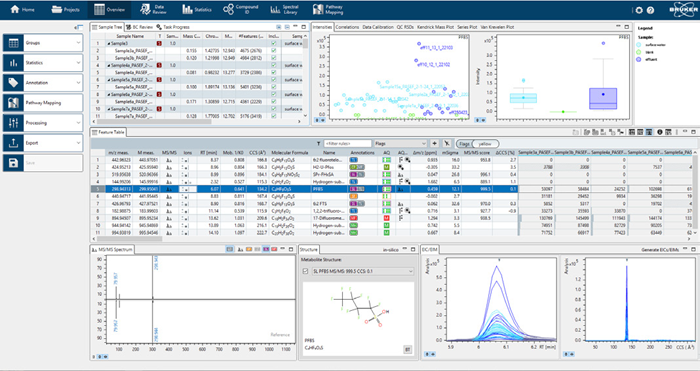Click expand-all icon in Sample Tree header
This screenshot has height=371, width=700.
click(279, 27)
